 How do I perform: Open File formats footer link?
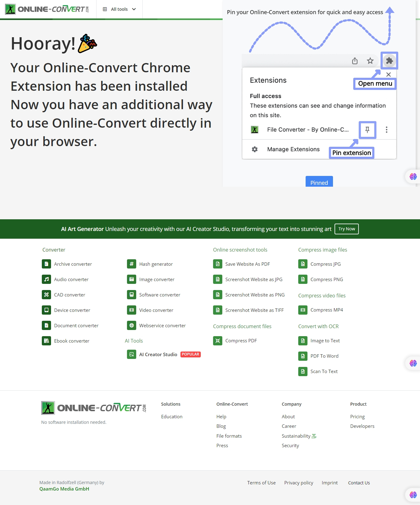(x=229, y=436)
